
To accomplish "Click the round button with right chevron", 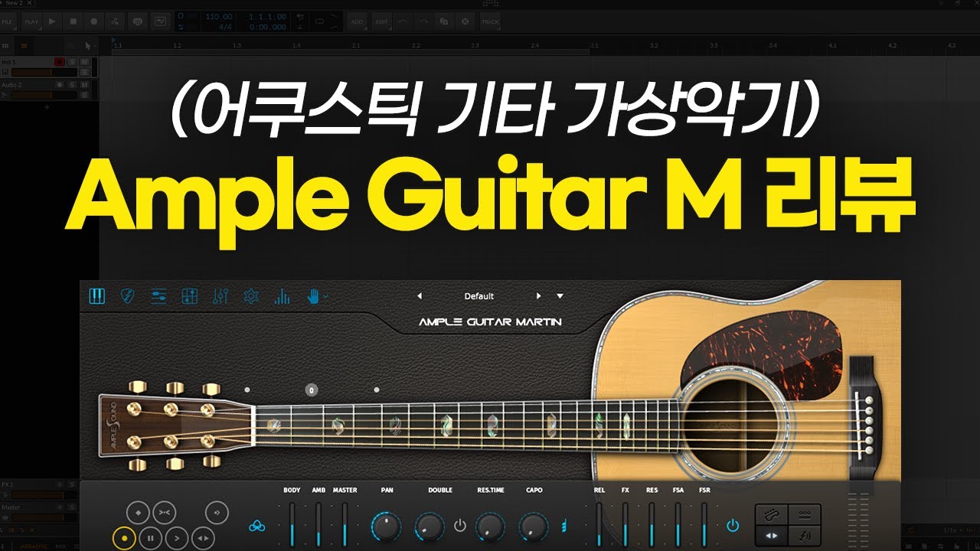I will [x=177, y=538].
